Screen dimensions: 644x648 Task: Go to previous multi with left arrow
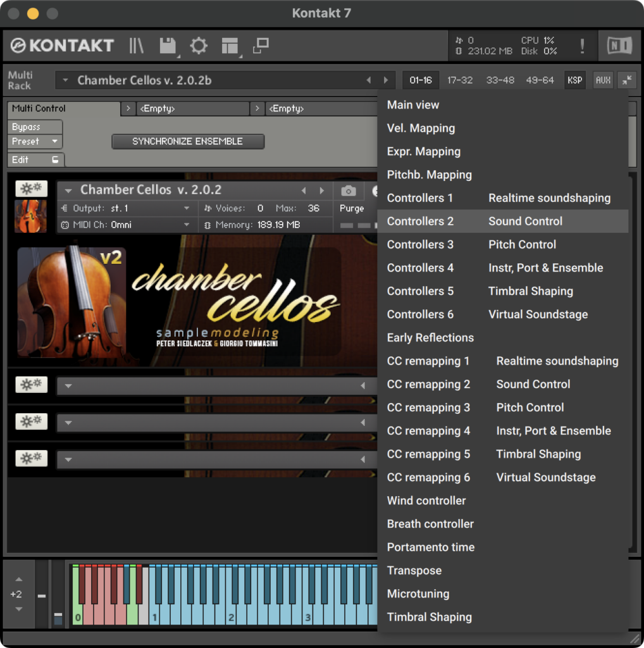[x=368, y=80]
